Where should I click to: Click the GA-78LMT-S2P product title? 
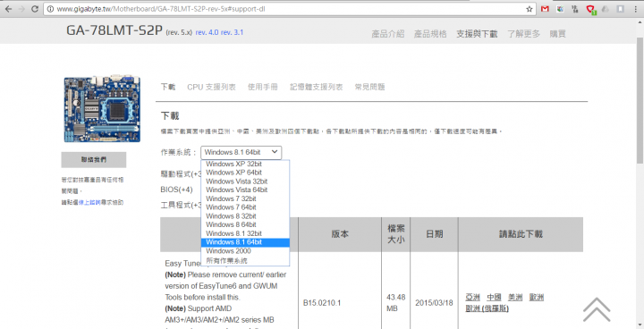[114, 30]
